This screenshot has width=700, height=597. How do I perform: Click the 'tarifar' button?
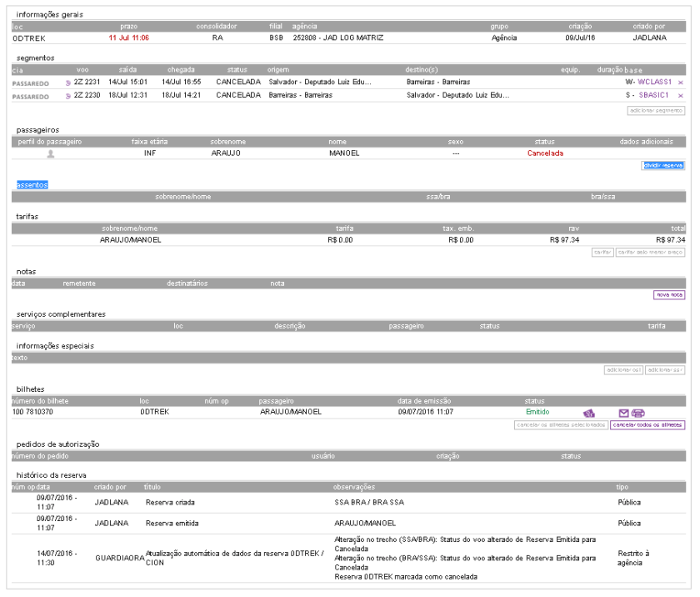(602, 252)
